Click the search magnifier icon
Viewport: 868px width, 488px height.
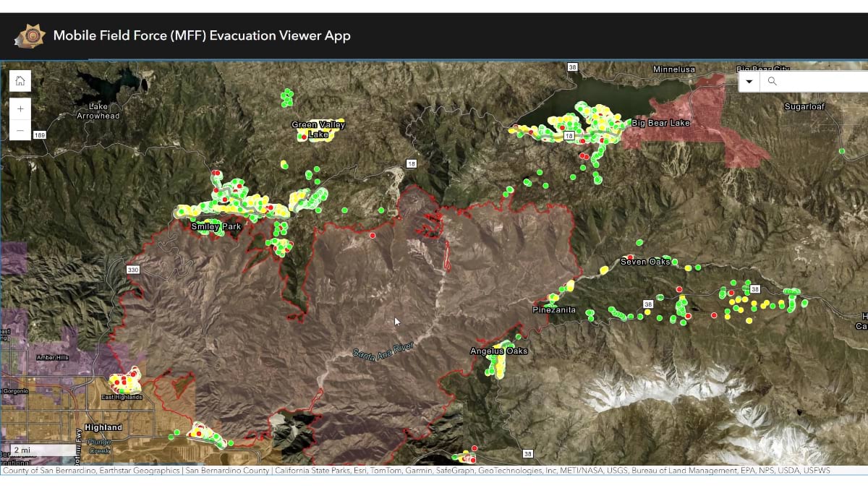click(771, 81)
